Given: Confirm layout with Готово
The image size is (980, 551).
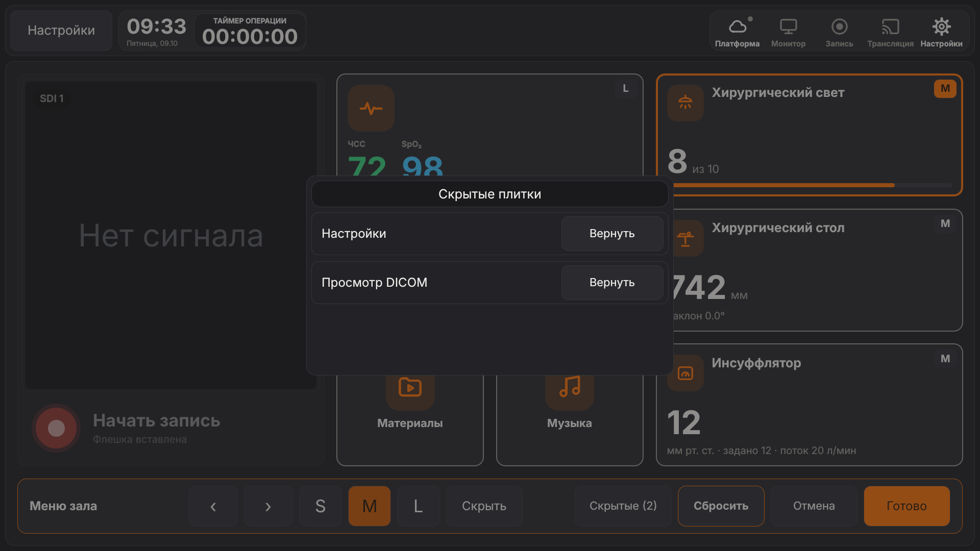Looking at the screenshot, I should (x=906, y=506).
